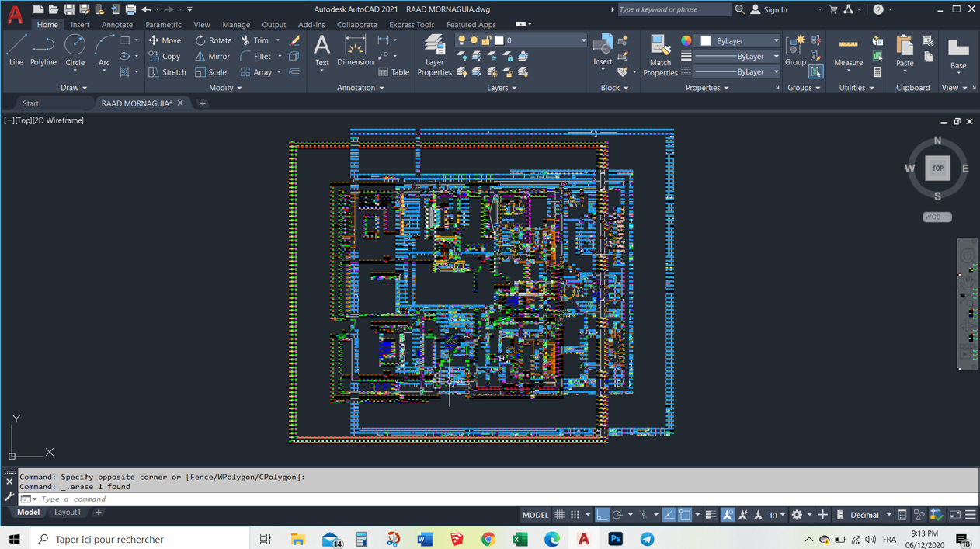
Task: Expand the Utilities panel
Action: [x=857, y=88]
